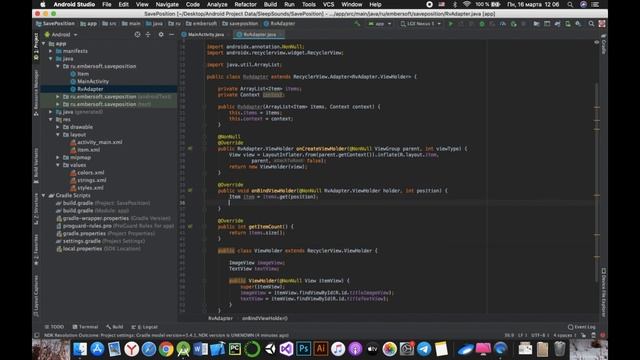Click tool windows quick-access icon bottom left
The height and width of the screenshot is (360, 640).
37,335
